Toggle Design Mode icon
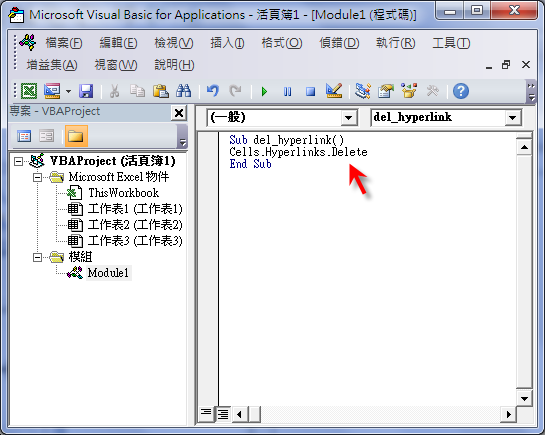Screen dimensions: 545x435 point(334,91)
